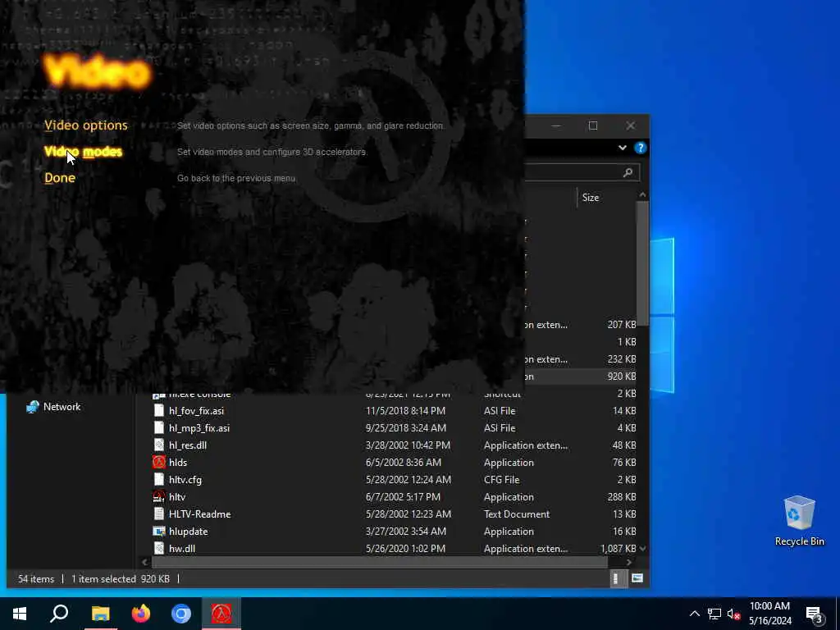
Task: Click the horizontal scrollbar right arrow
Action: [629, 562]
